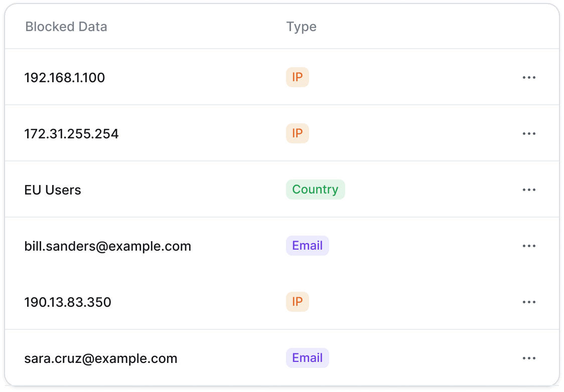Click the Type column header
The height and width of the screenshot is (392, 564).
pos(302,27)
